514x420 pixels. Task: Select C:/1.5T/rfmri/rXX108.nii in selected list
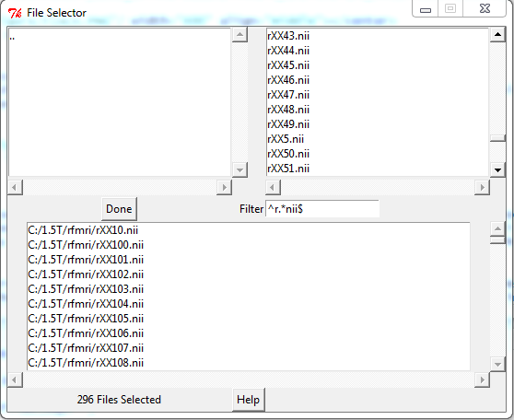click(x=86, y=363)
